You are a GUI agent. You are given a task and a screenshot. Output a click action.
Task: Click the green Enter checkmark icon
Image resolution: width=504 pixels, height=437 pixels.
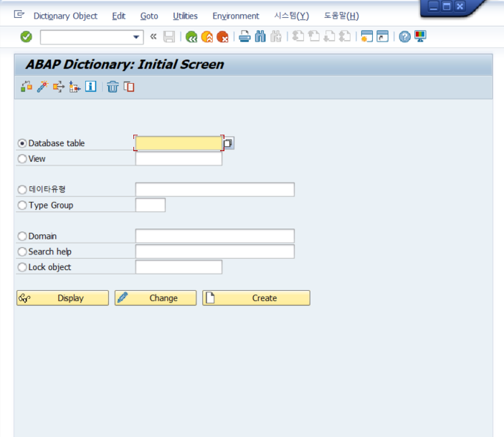(x=26, y=37)
